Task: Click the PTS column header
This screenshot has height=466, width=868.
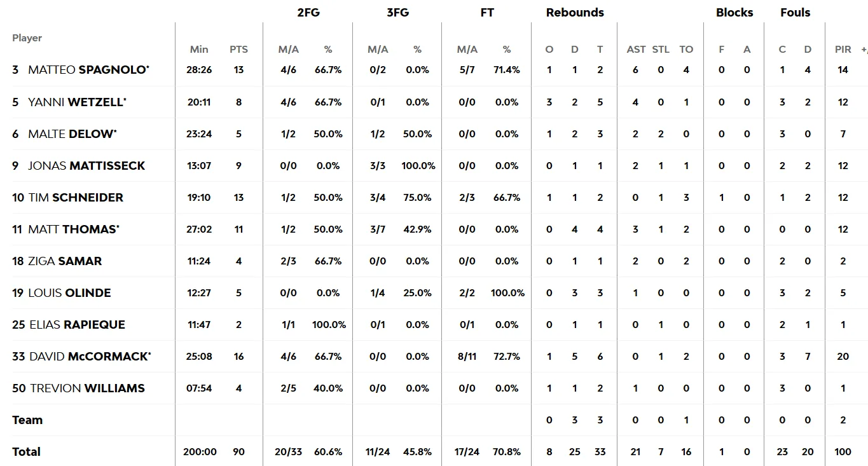Action: pos(239,50)
